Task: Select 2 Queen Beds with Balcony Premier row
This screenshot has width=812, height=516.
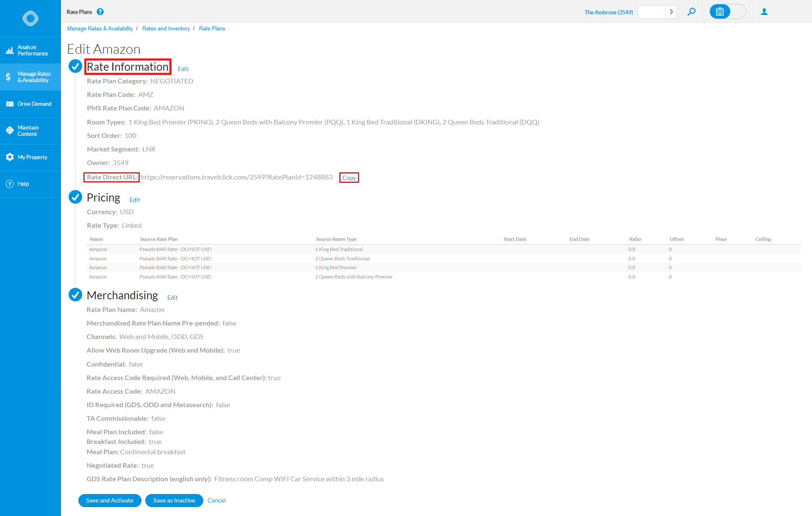Action: click(444, 277)
